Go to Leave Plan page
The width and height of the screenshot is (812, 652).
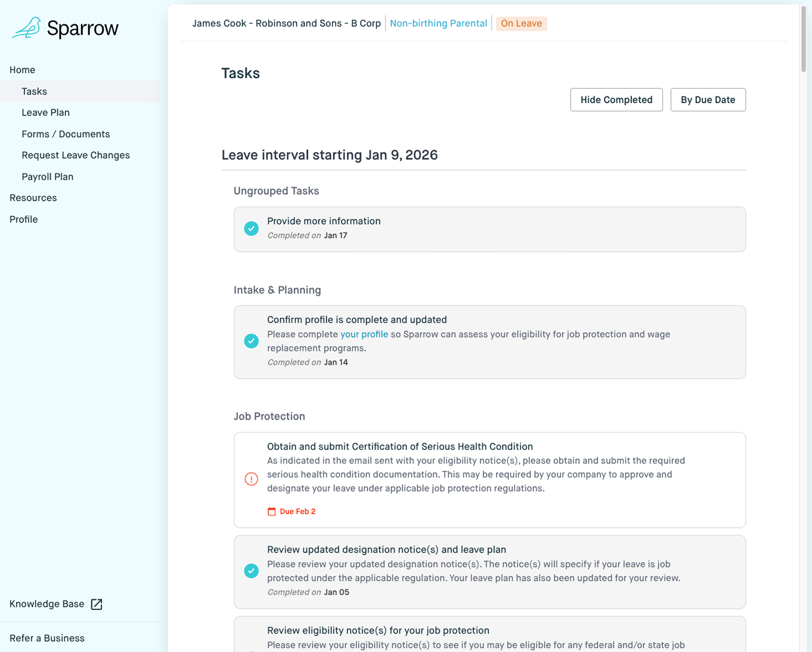[x=45, y=112]
